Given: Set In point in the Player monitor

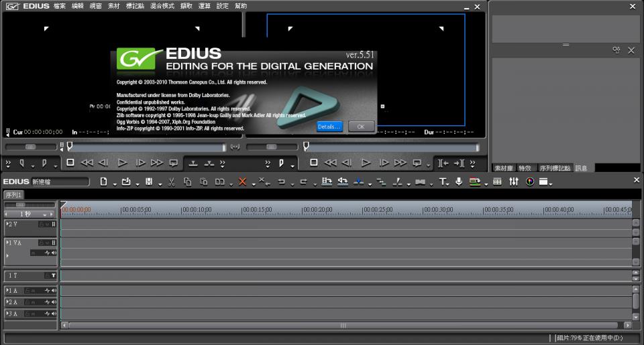Looking at the screenshot, I should (21, 163).
